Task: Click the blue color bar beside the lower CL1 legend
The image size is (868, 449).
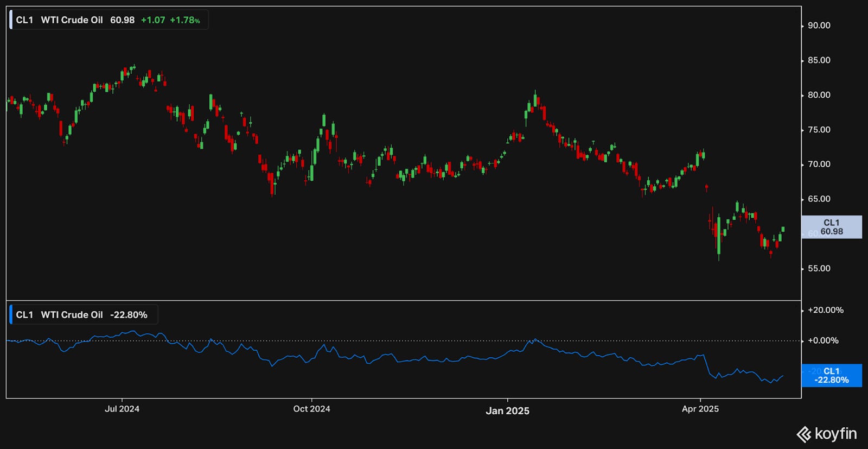Action: 11,315
